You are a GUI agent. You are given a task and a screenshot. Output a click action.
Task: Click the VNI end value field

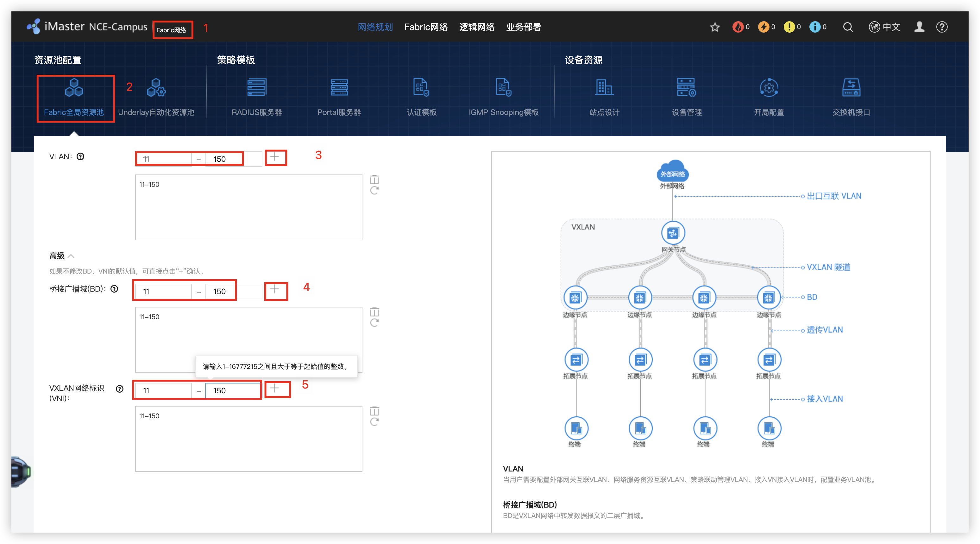(233, 390)
